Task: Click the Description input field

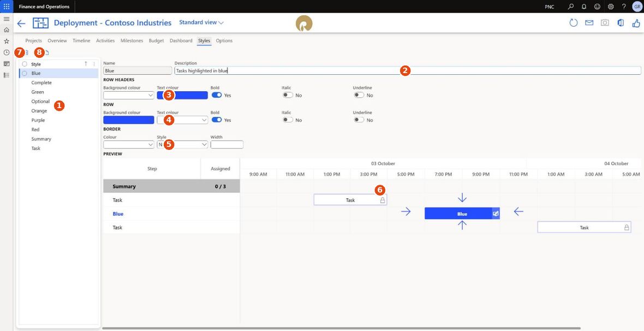Action: [x=408, y=70]
